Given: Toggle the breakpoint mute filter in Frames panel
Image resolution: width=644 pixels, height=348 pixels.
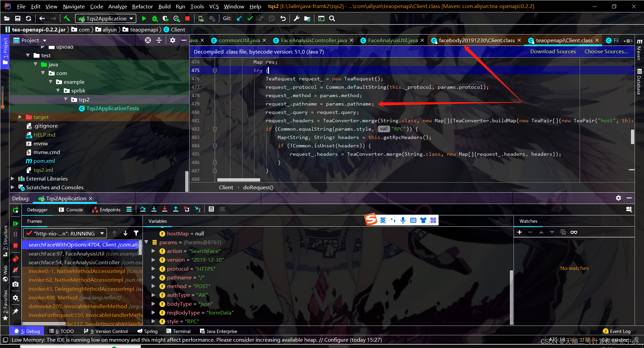Looking at the screenshot, I should pos(136,233).
